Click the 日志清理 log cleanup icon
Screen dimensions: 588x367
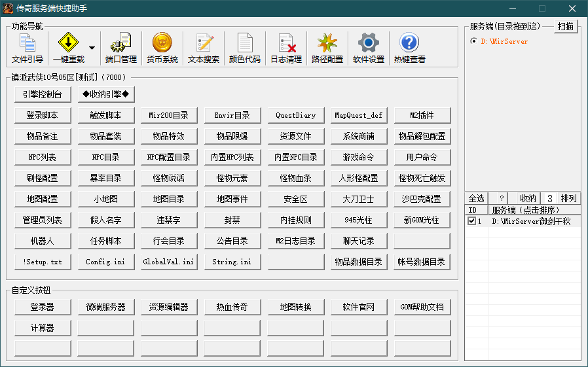(286, 48)
